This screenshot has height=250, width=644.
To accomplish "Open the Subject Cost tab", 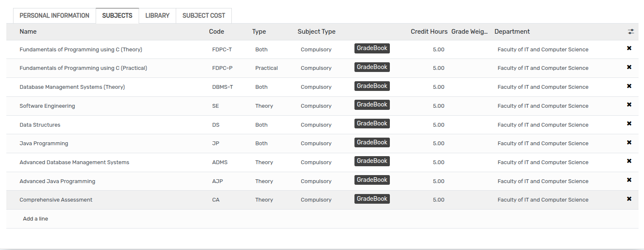I will click(204, 16).
